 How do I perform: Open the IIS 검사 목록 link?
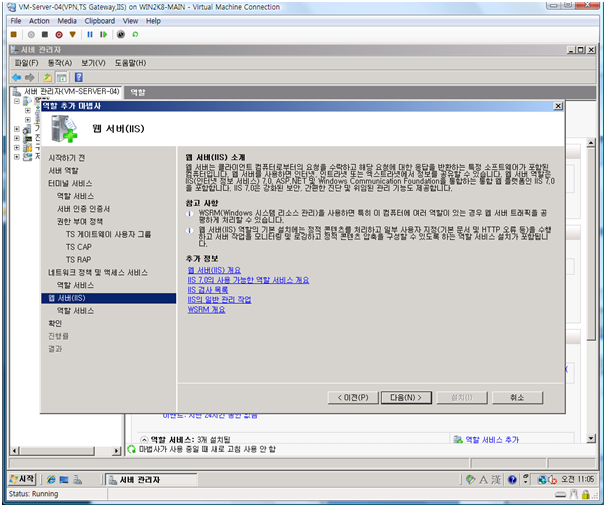(x=208, y=290)
